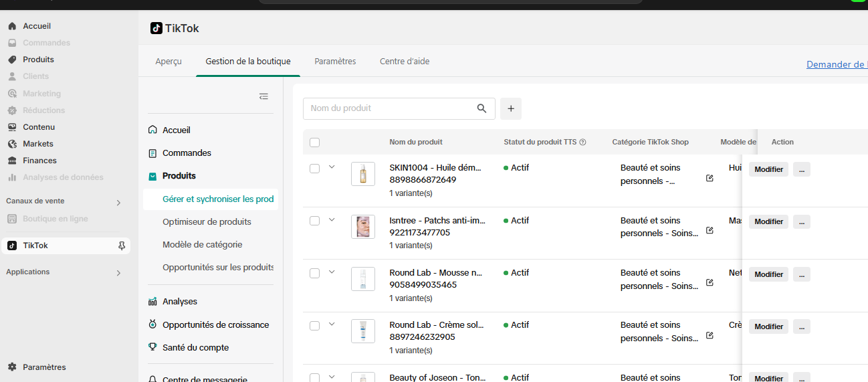Viewport: 868px width, 382px height.
Task: Click the TikTok logo in the header
Action: [156, 28]
